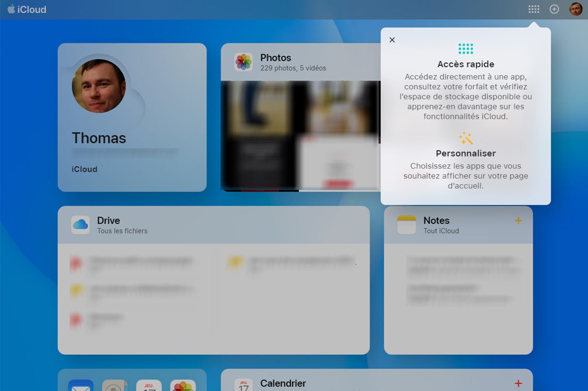Click the Notes app icon

(407, 225)
